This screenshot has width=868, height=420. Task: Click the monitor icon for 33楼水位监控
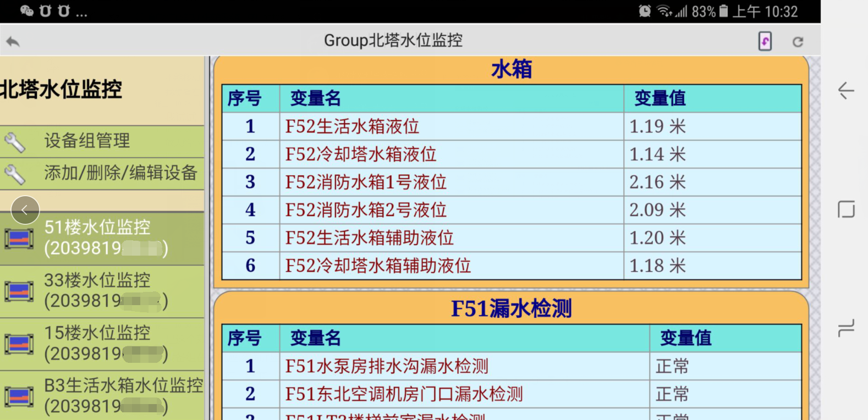[19, 291]
